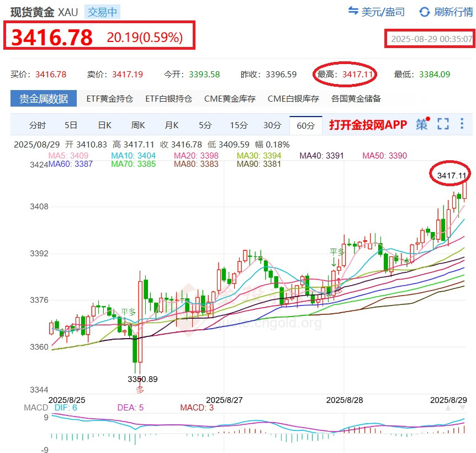Click the red 多 marker near 3350.89 low
Image resolution: width=476 pixels, height=453 pixels.
(140, 388)
